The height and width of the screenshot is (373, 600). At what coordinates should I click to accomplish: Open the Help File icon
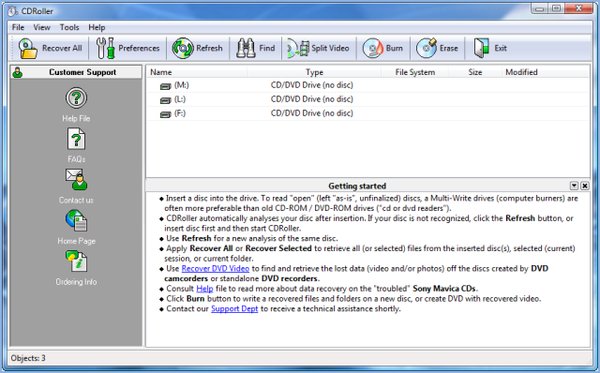(76, 98)
